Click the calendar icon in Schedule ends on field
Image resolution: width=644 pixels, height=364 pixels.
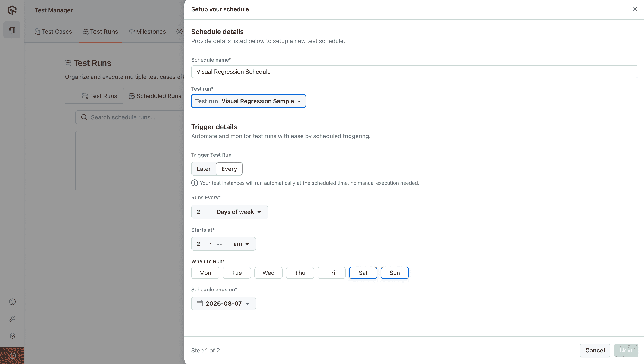(x=200, y=303)
